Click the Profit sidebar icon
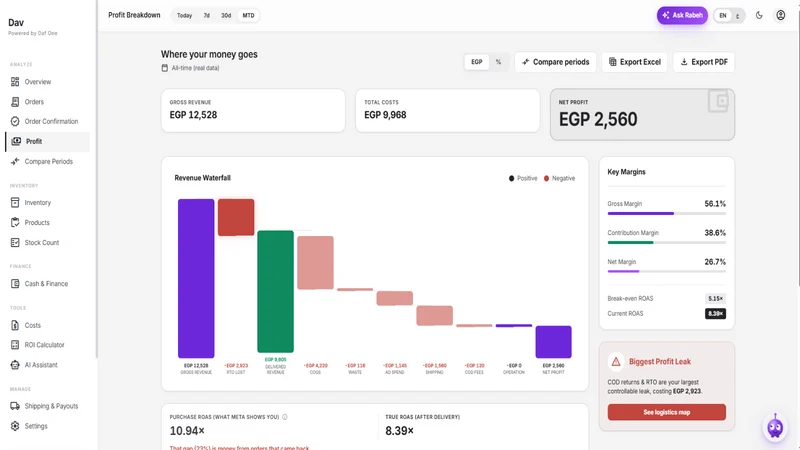Viewport: 800px width, 450px height. [16, 141]
